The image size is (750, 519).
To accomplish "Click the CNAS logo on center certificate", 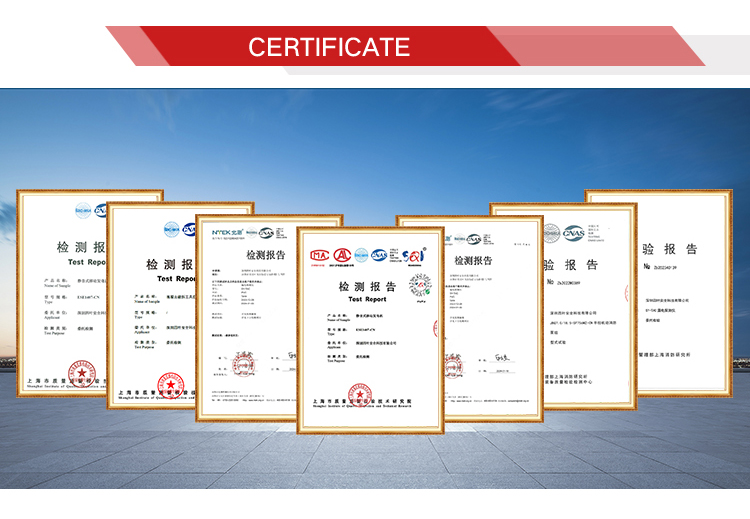I will point(379,255).
